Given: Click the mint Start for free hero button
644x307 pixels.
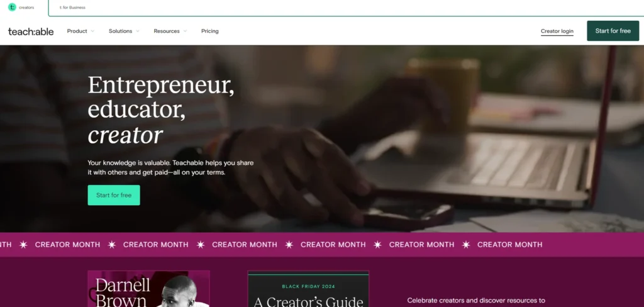Looking at the screenshot, I should [114, 195].
